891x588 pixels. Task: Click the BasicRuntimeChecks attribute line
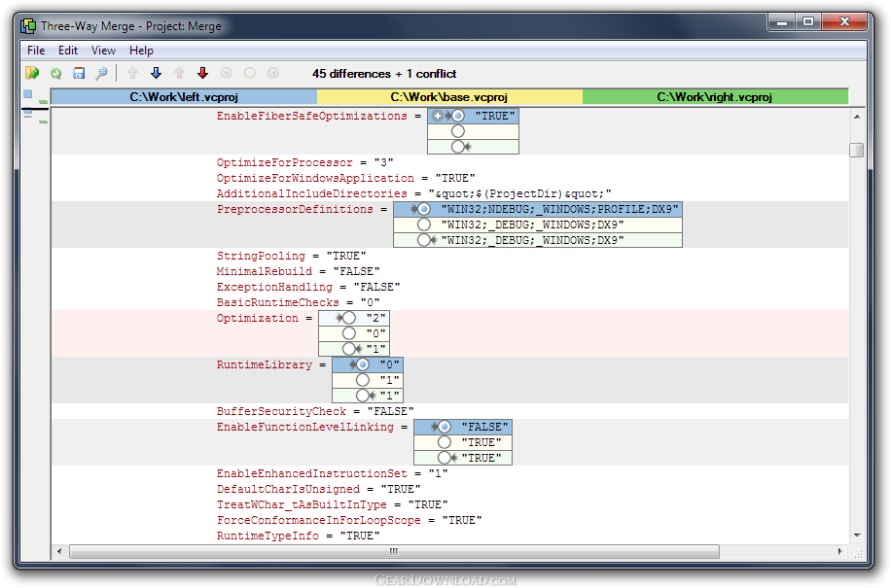pos(299,302)
